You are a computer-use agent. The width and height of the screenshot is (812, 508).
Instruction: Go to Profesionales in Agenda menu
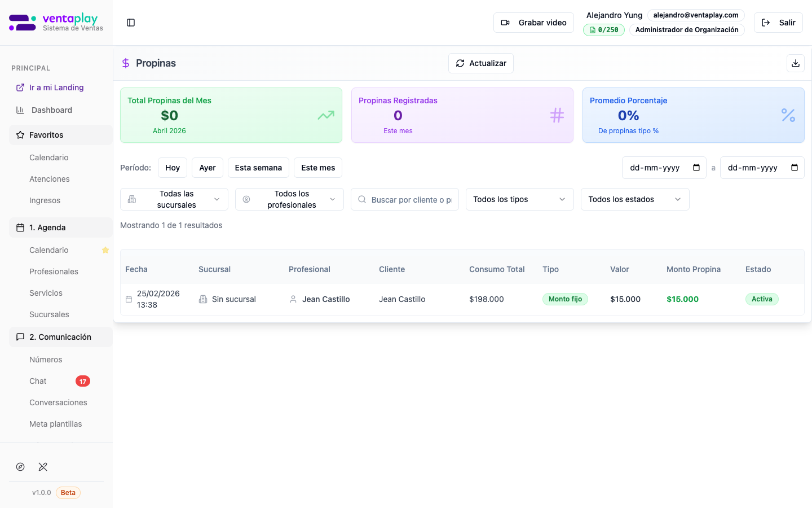(54, 271)
